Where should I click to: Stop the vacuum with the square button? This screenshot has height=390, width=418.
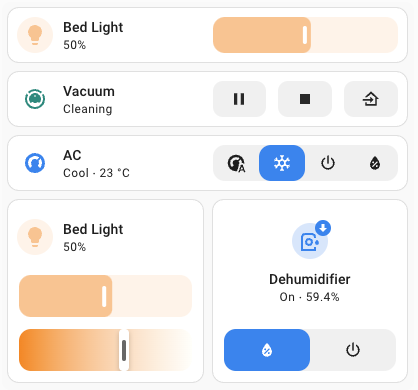pyautogui.click(x=305, y=99)
